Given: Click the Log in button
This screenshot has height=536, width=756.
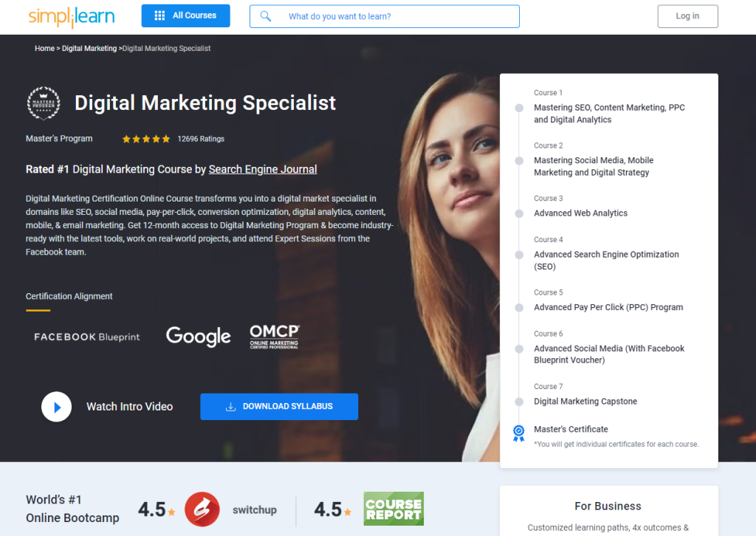Looking at the screenshot, I should 687,16.
